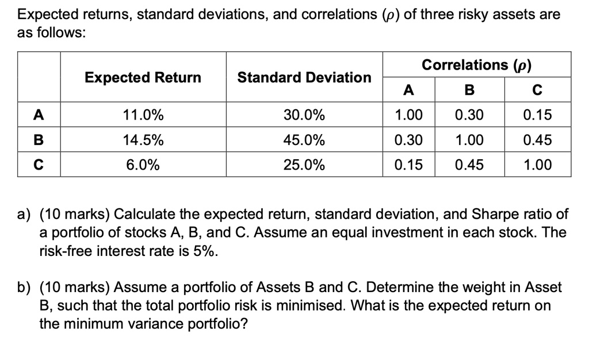This screenshot has height=364, width=589.
Task: Select row label B in leftmost column
Action: point(39,140)
